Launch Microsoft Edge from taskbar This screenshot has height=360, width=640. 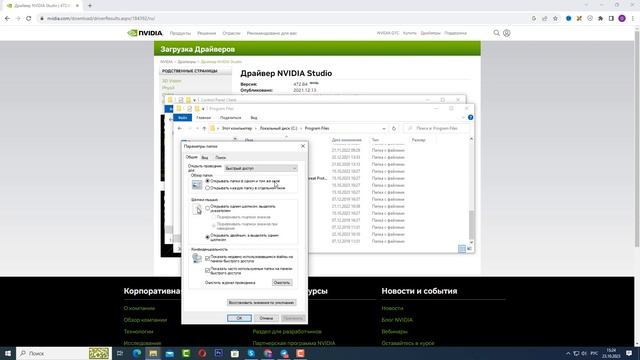[x=137, y=353]
